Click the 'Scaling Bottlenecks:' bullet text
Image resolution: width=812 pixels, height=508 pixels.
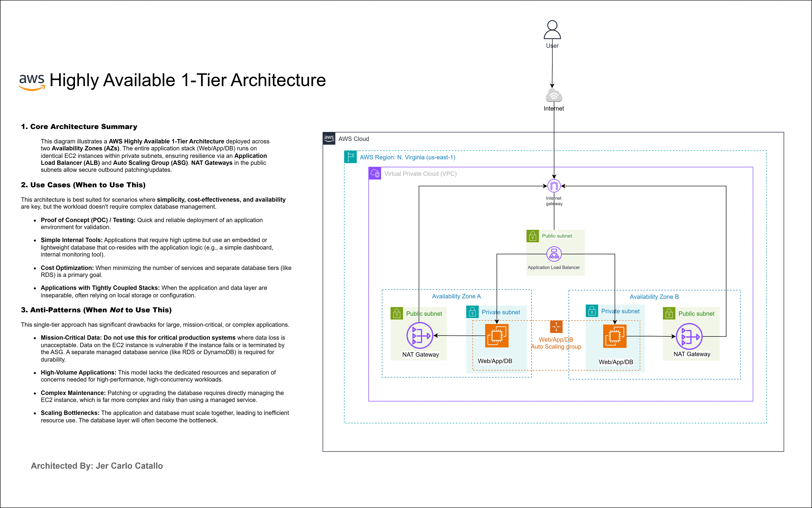70,413
